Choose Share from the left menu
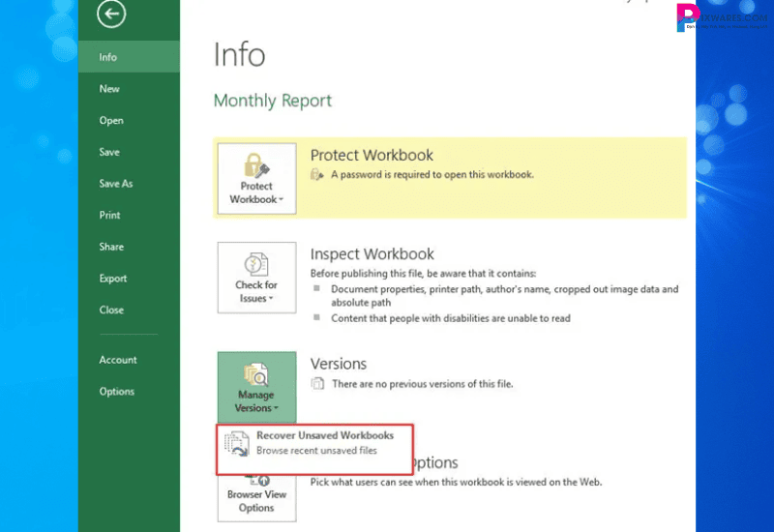Viewport: 774px width, 532px height. (111, 247)
